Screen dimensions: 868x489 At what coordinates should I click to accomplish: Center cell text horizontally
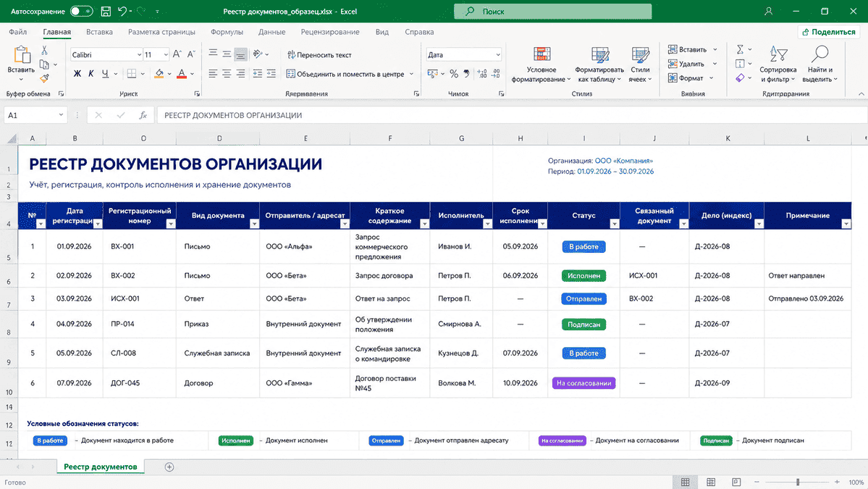(227, 74)
